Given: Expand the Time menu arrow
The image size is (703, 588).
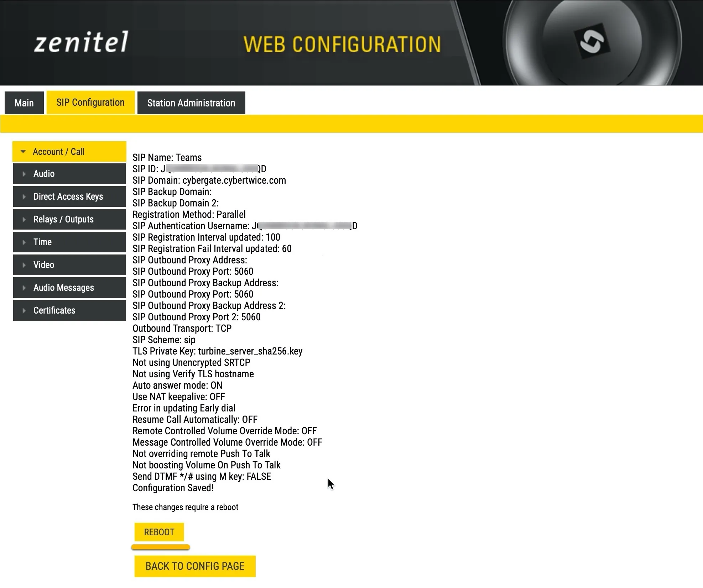Looking at the screenshot, I should (x=24, y=242).
